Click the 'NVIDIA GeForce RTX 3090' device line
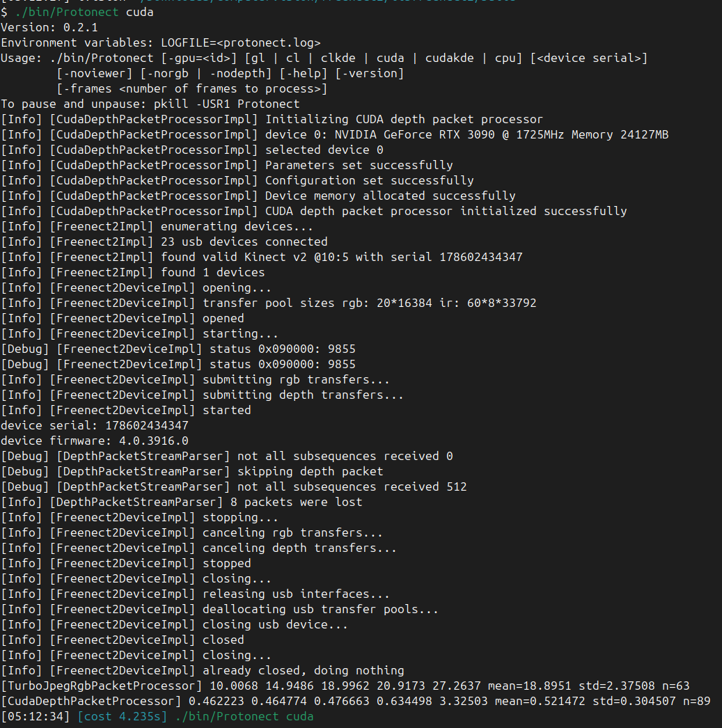 point(335,134)
